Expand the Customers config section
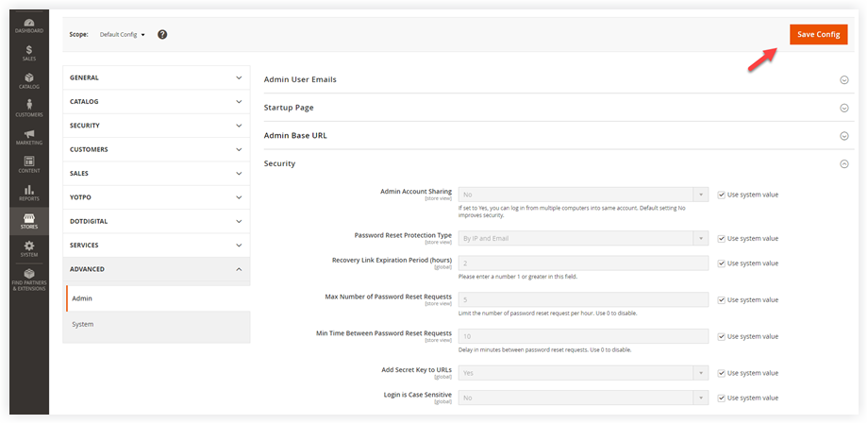This screenshot has height=424, width=868. (156, 149)
